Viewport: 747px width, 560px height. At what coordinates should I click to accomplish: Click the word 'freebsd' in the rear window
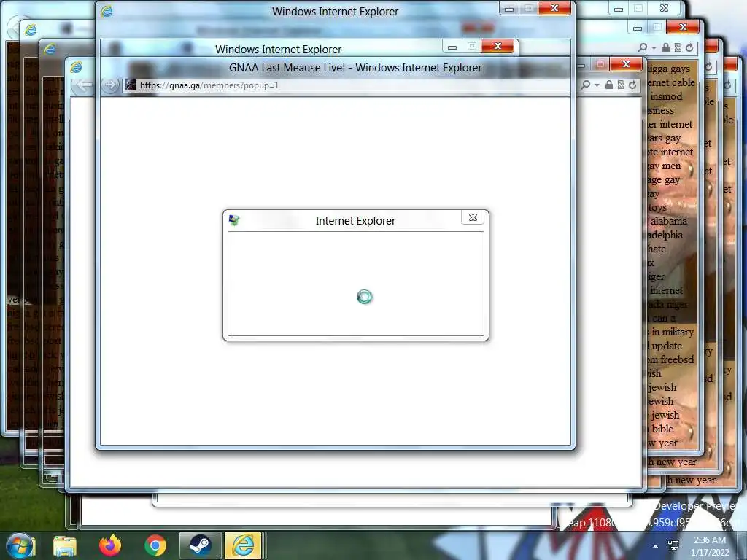pyautogui.click(x=676, y=359)
